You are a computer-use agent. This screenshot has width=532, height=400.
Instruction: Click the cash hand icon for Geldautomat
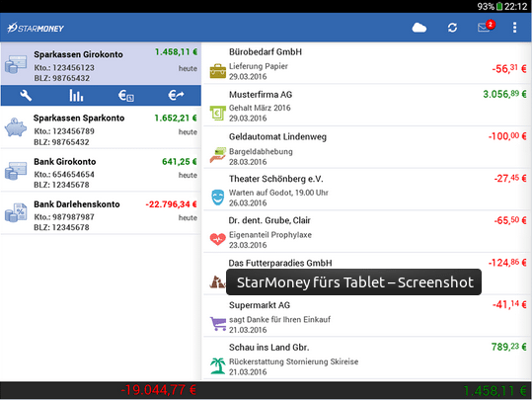[x=217, y=155]
